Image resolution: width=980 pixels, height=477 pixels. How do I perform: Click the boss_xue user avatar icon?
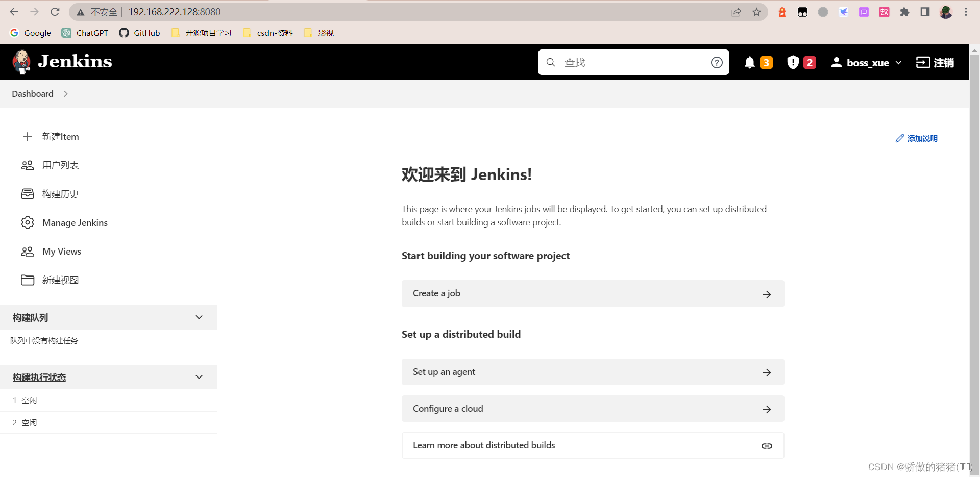[836, 62]
